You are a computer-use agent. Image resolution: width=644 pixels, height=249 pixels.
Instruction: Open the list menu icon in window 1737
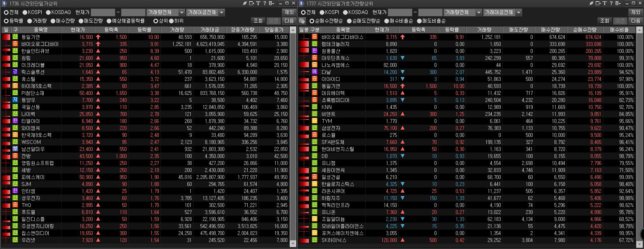(618, 3)
